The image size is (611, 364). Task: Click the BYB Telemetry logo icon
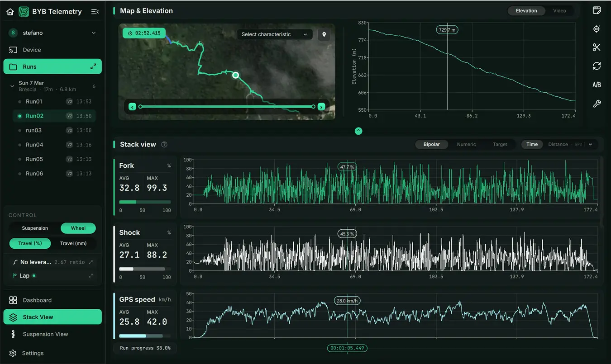[24, 12]
